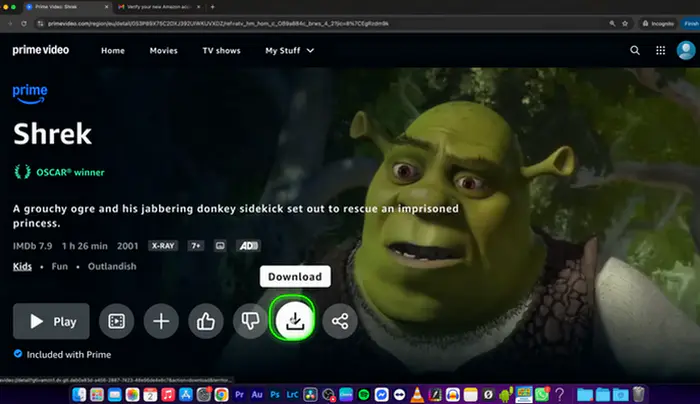Open a new browser tab

[212, 7]
